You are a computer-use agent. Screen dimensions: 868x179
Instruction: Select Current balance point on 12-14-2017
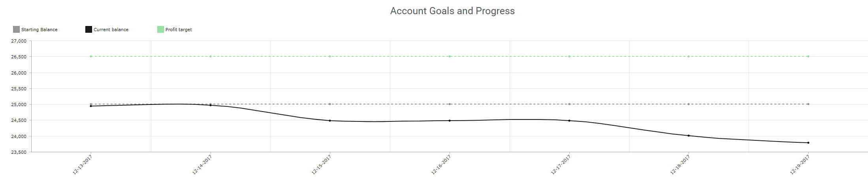(211, 105)
